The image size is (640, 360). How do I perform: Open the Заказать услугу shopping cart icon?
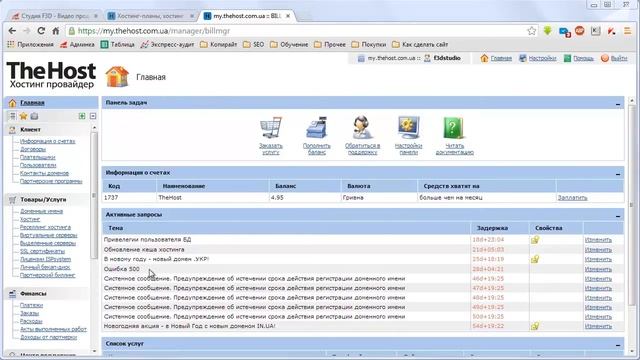271,128
